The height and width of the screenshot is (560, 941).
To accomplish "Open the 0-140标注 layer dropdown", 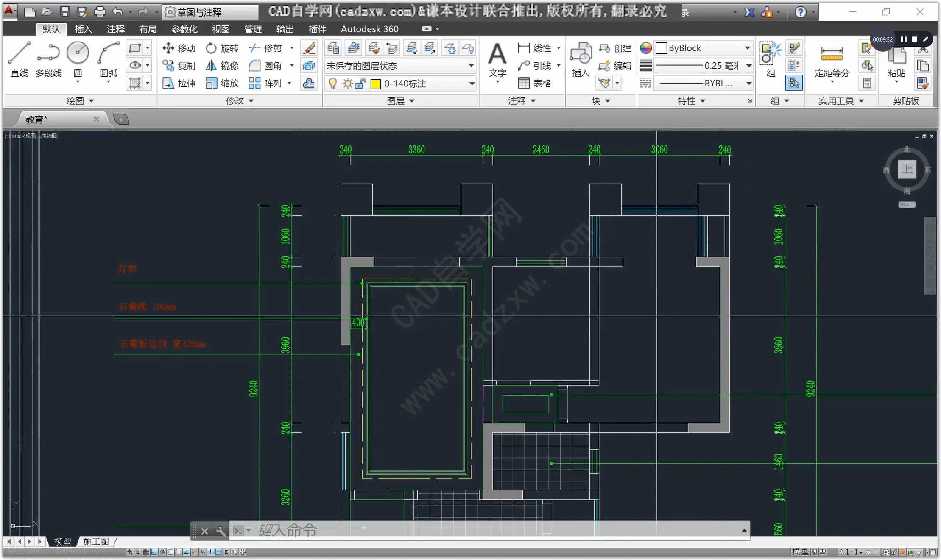I will point(471,84).
